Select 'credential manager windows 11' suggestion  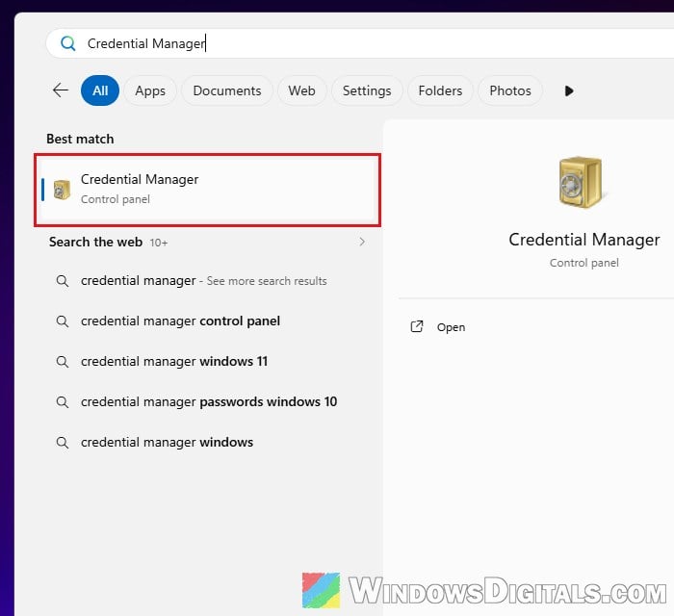tap(174, 362)
